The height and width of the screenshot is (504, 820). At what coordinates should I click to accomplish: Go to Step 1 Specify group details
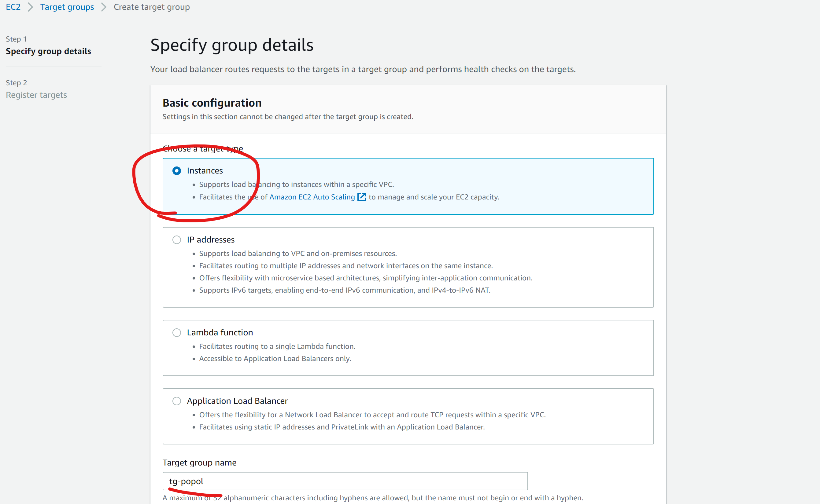[48, 51]
